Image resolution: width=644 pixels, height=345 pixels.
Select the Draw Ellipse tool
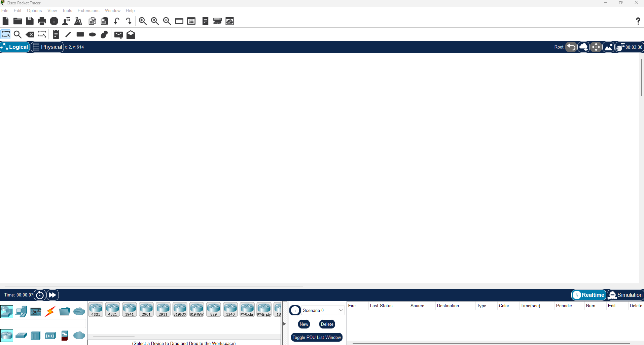click(92, 34)
